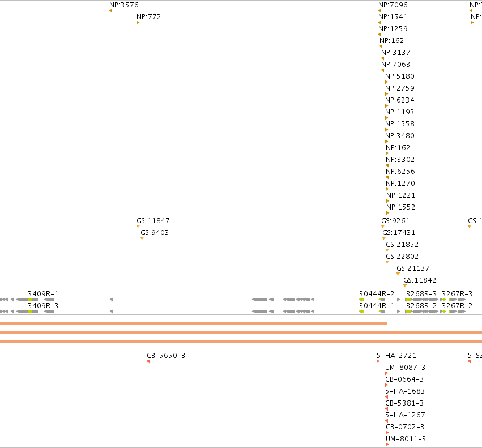Viewport: 482px width, 448px height.
Task: Click the CB-5650-3 insertion label
Action: (166, 356)
